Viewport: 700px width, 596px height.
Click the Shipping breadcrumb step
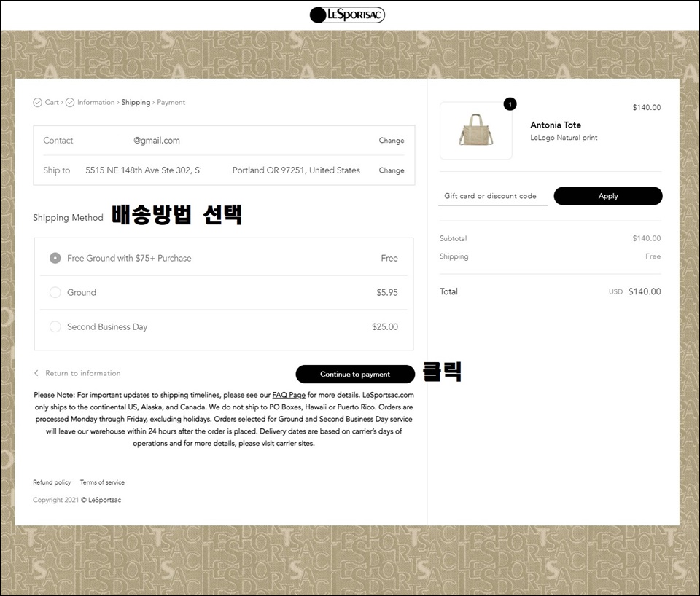(136, 102)
